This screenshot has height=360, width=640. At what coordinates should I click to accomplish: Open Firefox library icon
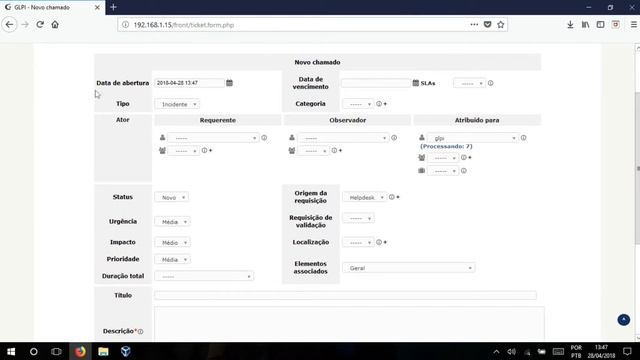click(x=585, y=24)
